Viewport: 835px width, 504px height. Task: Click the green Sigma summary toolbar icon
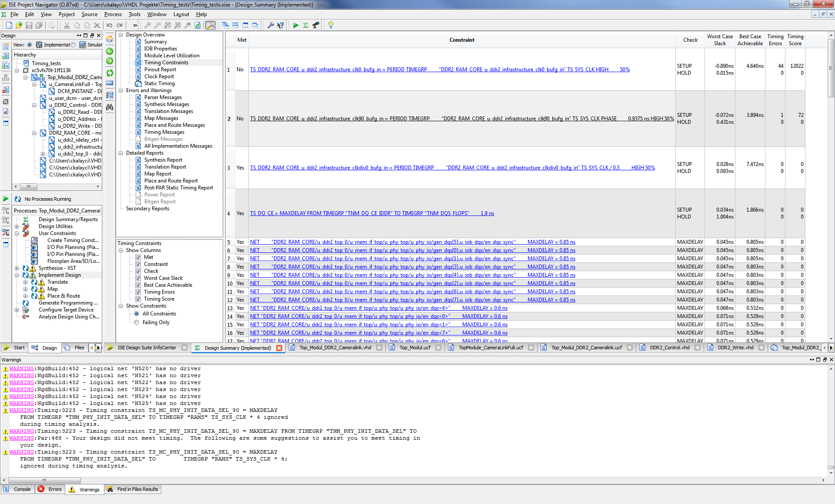click(306, 25)
